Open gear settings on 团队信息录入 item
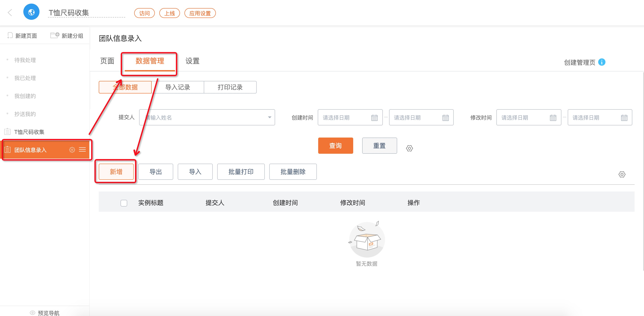 [72, 150]
